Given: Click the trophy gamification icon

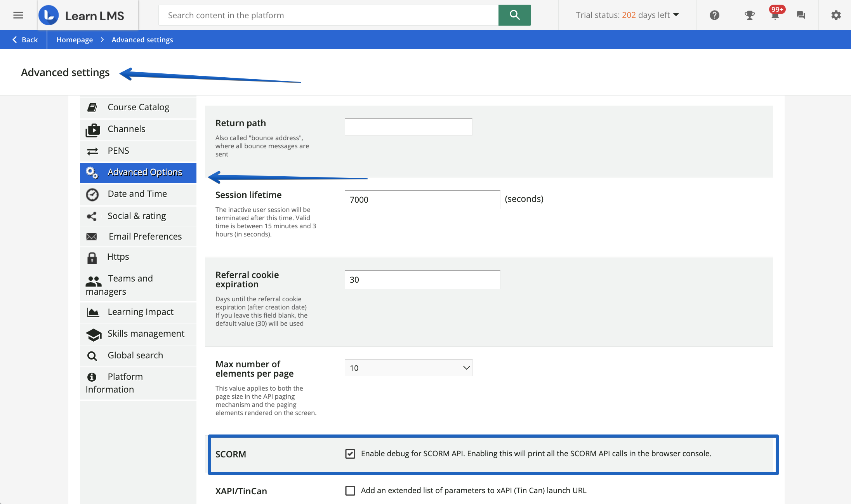Looking at the screenshot, I should pos(749,15).
